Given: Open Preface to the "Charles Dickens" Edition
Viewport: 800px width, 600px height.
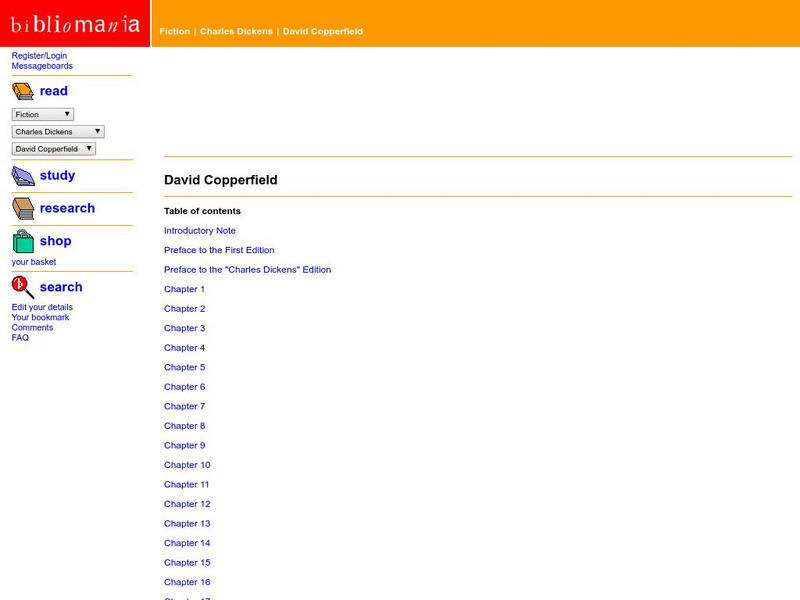Looking at the screenshot, I should pyautogui.click(x=247, y=269).
